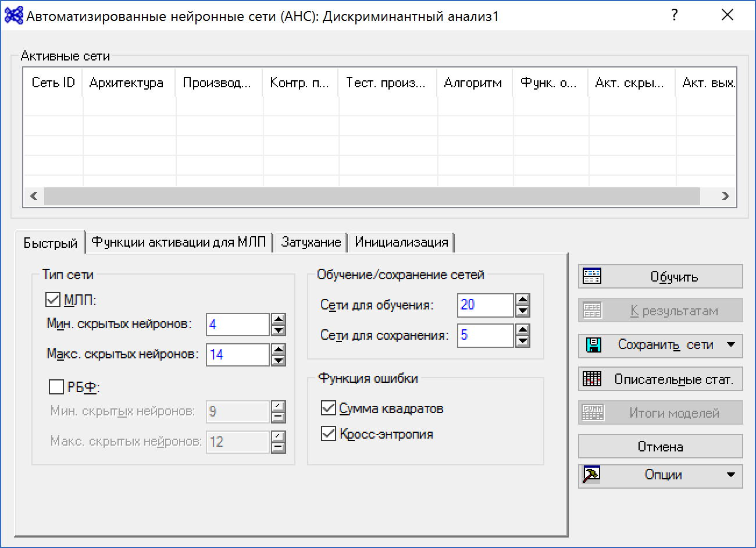Increase Сети для сохранения value
Image resolution: width=756 pixels, height=548 pixels.
[x=523, y=329]
